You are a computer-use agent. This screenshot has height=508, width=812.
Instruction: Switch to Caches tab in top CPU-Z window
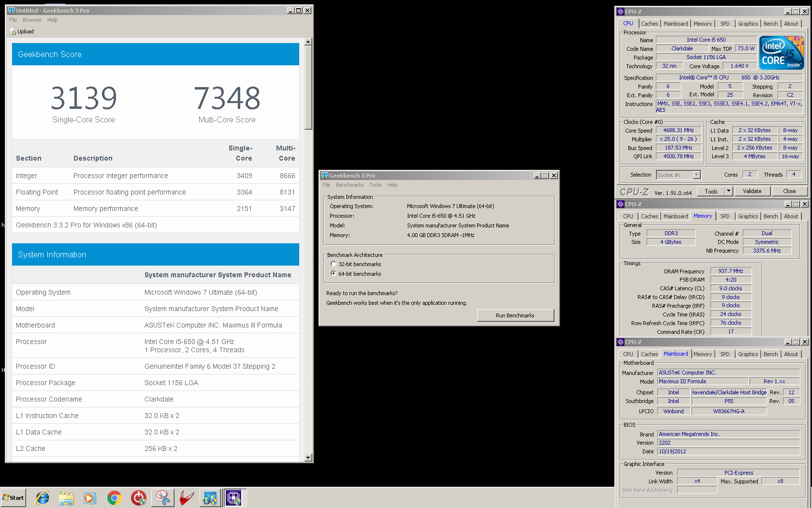point(650,24)
